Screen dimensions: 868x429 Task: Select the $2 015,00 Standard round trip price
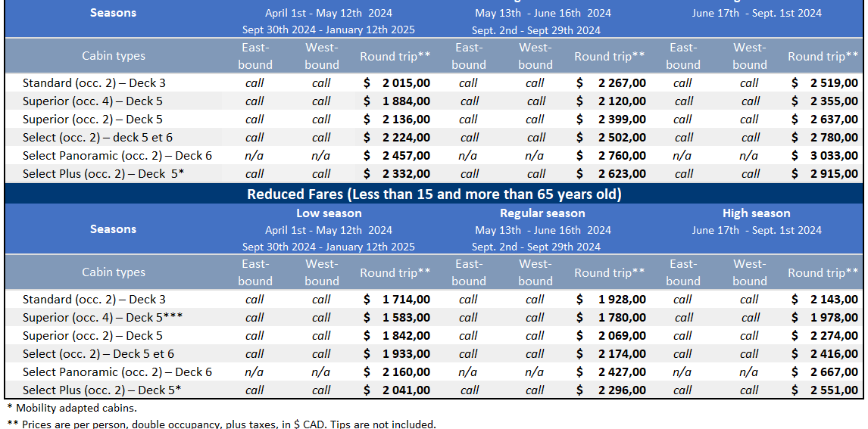(x=406, y=83)
